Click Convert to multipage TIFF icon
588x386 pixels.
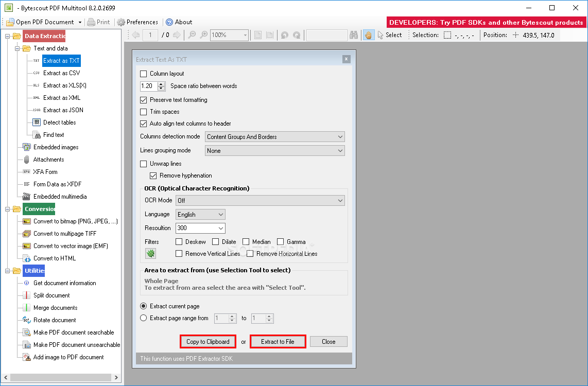[x=27, y=234]
